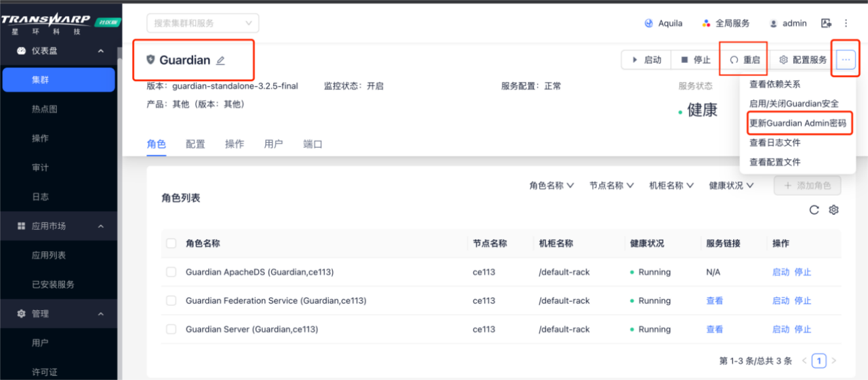The height and width of the screenshot is (380, 868).
Task: Switch to the 端口 tab
Action: pos(313,144)
